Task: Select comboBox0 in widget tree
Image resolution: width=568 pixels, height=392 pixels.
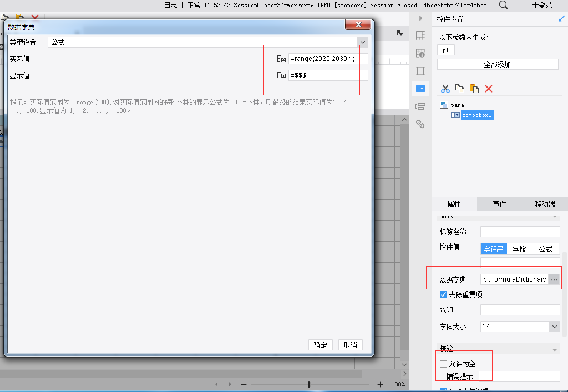Action: point(476,115)
